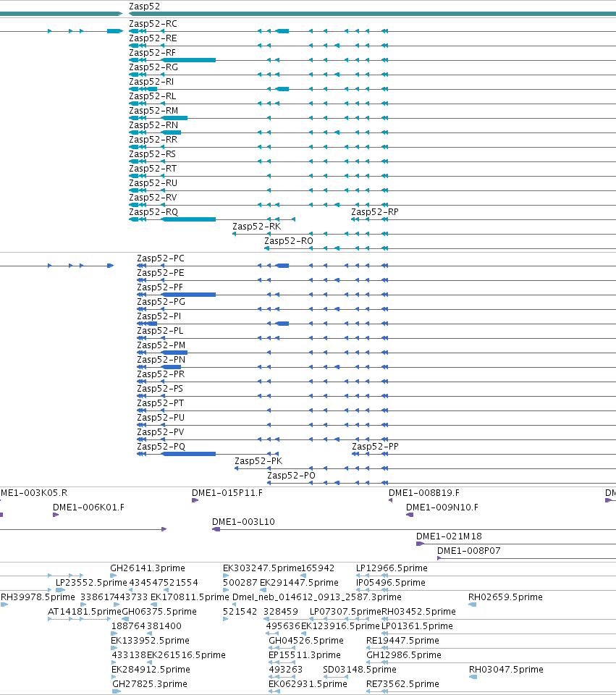Image resolution: width=616 pixels, height=695 pixels.
Task: Select the Zasp52-PI protein label
Action: [x=159, y=316]
